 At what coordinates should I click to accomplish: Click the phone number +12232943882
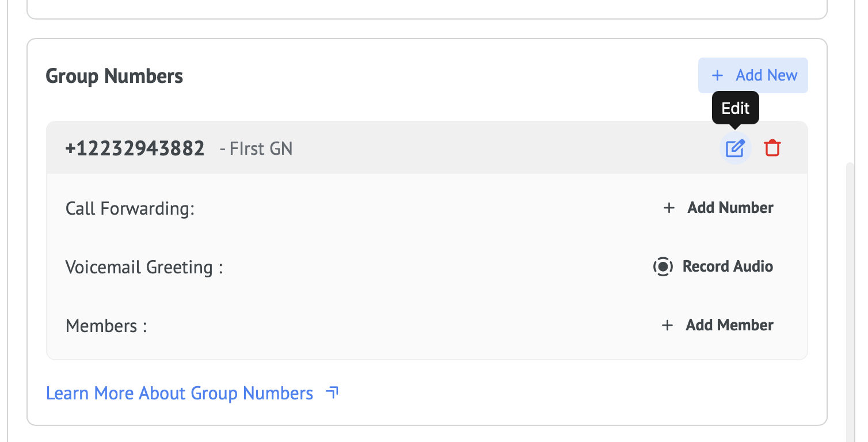[135, 148]
